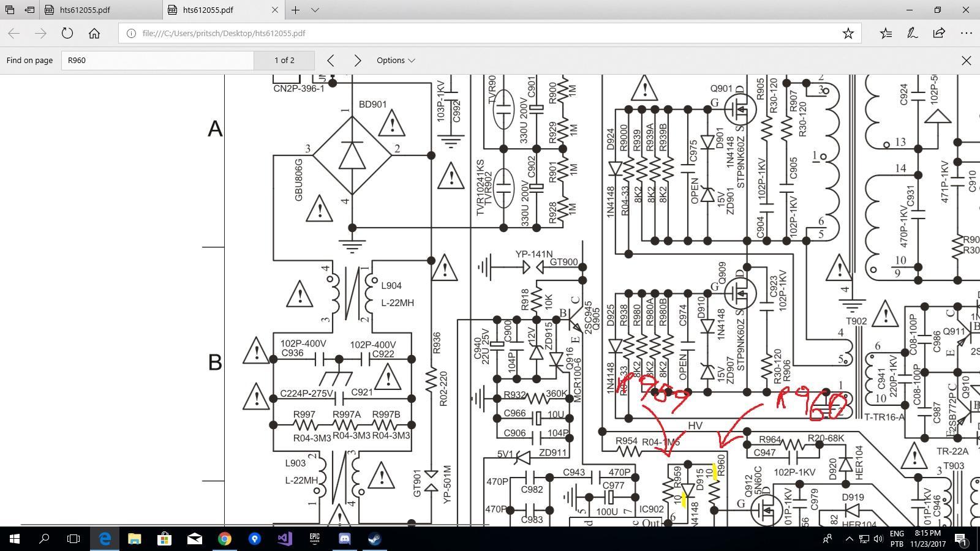Screen dimensions: 980x551
Task: Expand the find Options dropdown
Action: [396, 60]
